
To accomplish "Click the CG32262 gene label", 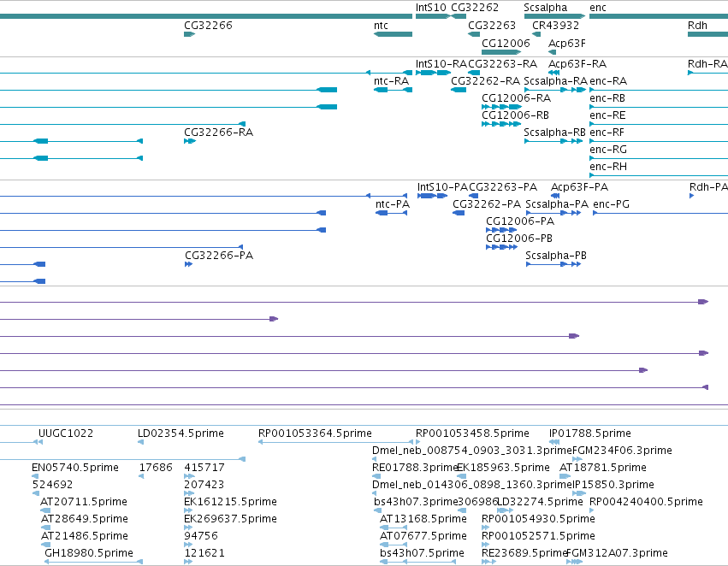I will point(475,8).
